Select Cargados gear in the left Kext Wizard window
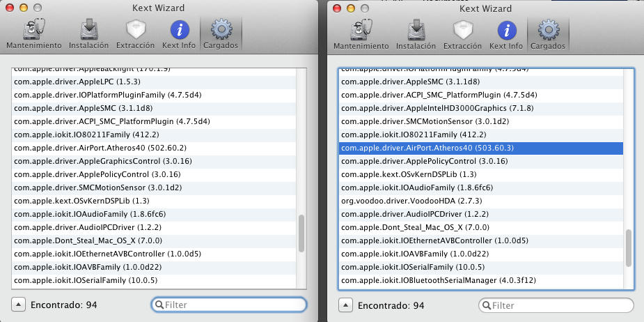The height and width of the screenshot is (322, 644). click(221, 35)
